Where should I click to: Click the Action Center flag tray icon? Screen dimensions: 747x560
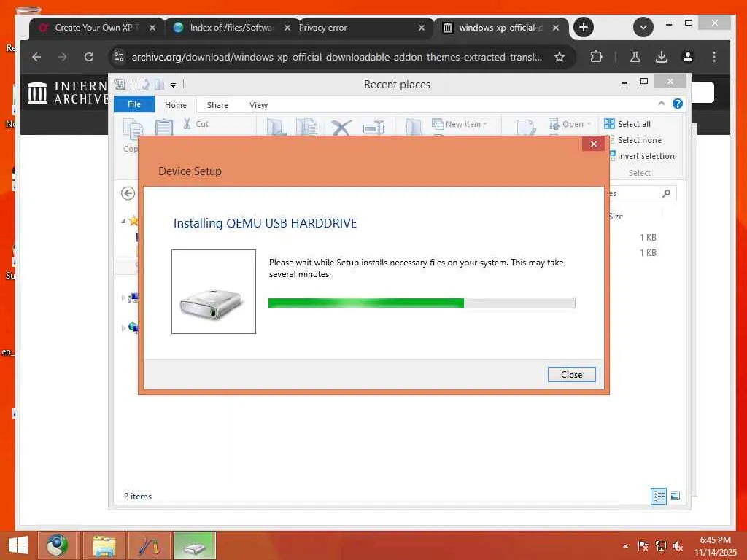643,546
